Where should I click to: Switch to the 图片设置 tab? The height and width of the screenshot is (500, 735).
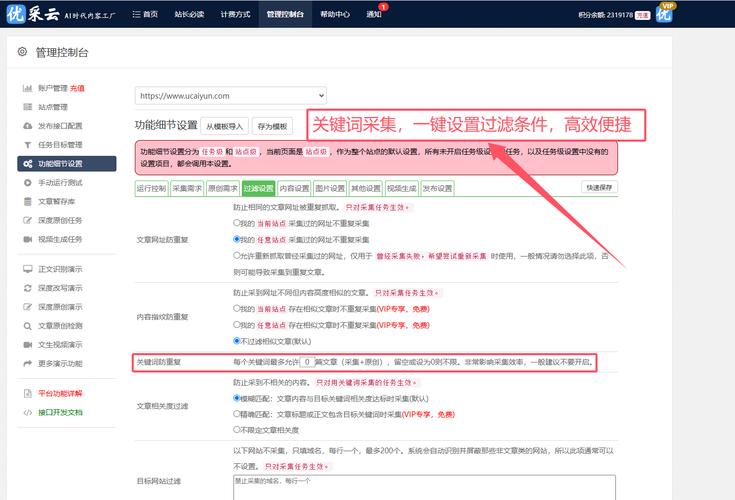coord(330,188)
